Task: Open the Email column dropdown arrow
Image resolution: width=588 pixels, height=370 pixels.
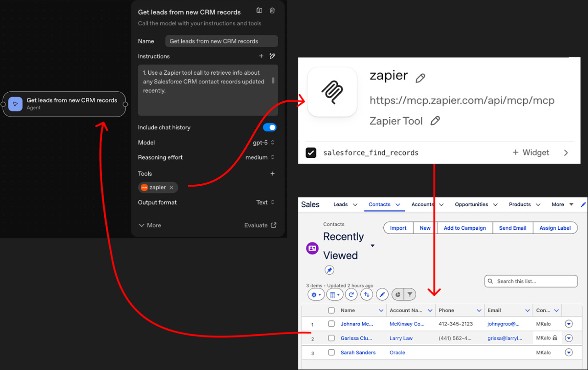Action: [x=527, y=310]
